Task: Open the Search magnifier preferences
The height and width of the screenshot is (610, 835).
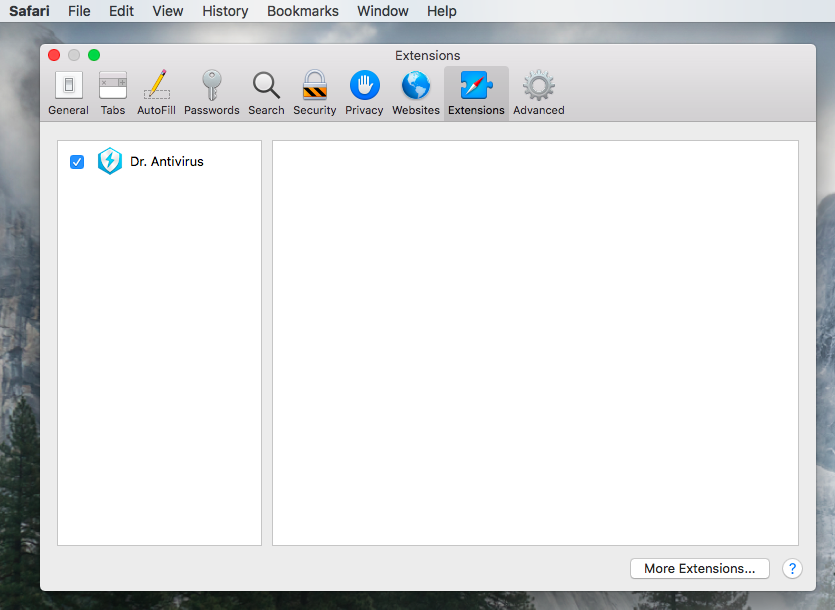Action: (x=266, y=93)
